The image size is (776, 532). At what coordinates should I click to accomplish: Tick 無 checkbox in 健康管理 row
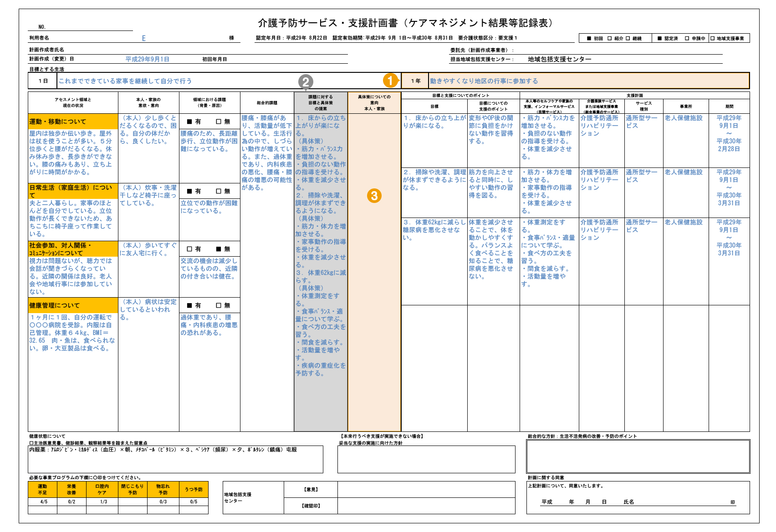pyautogui.click(x=219, y=305)
